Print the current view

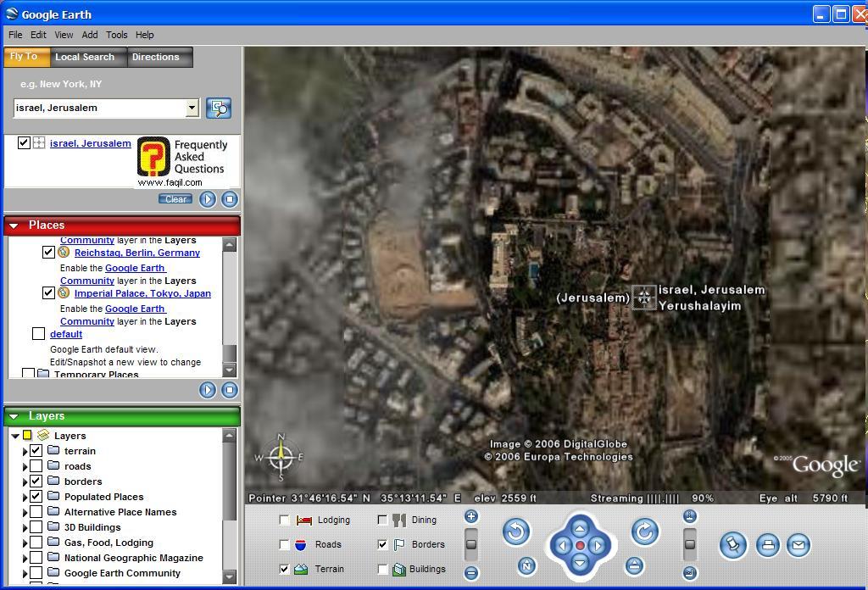click(x=767, y=545)
